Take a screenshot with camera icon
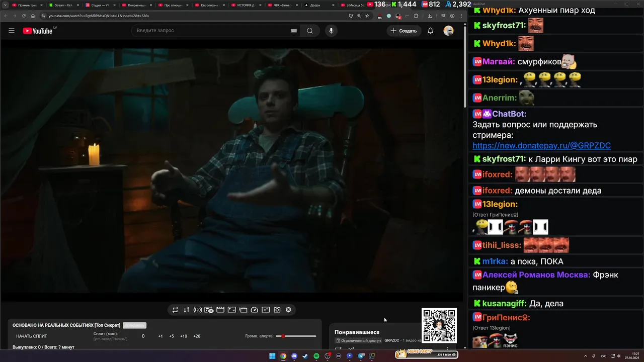This screenshot has width=644, height=362. [277, 310]
